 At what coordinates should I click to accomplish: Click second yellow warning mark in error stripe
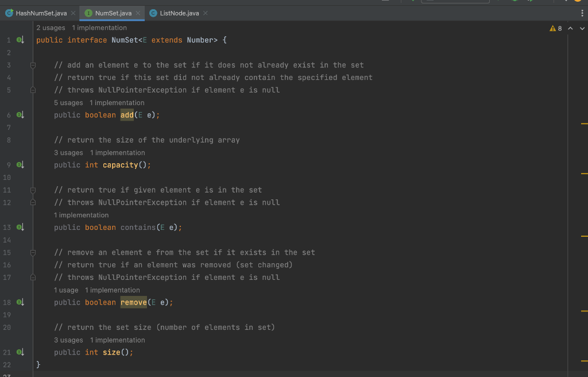point(584,174)
